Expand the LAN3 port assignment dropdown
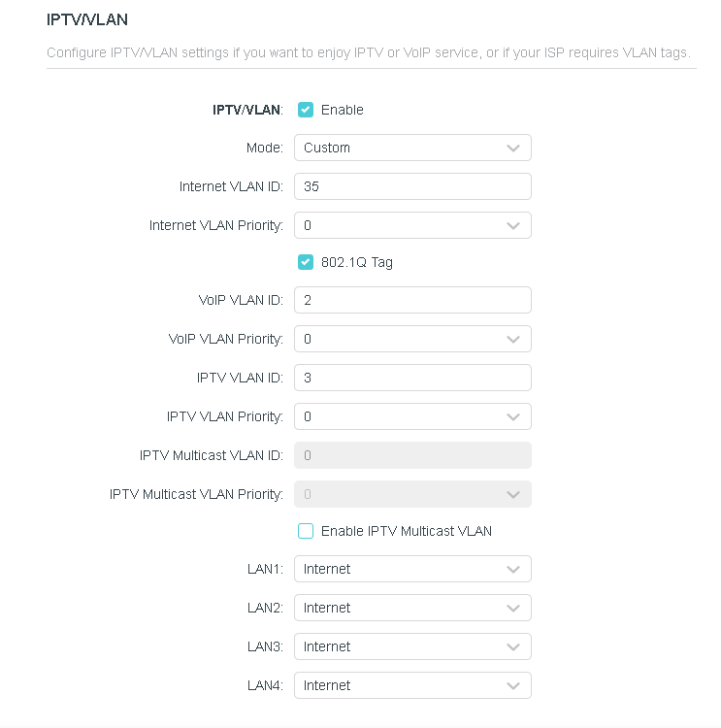721x728 pixels. pyautogui.click(x=412, y=646)
